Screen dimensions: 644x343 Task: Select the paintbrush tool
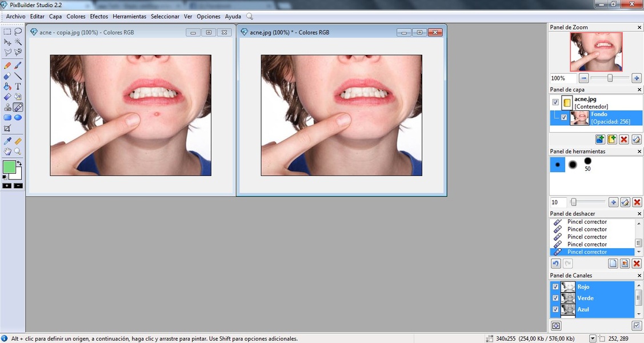pyautogui.click(x=18, y=65)
